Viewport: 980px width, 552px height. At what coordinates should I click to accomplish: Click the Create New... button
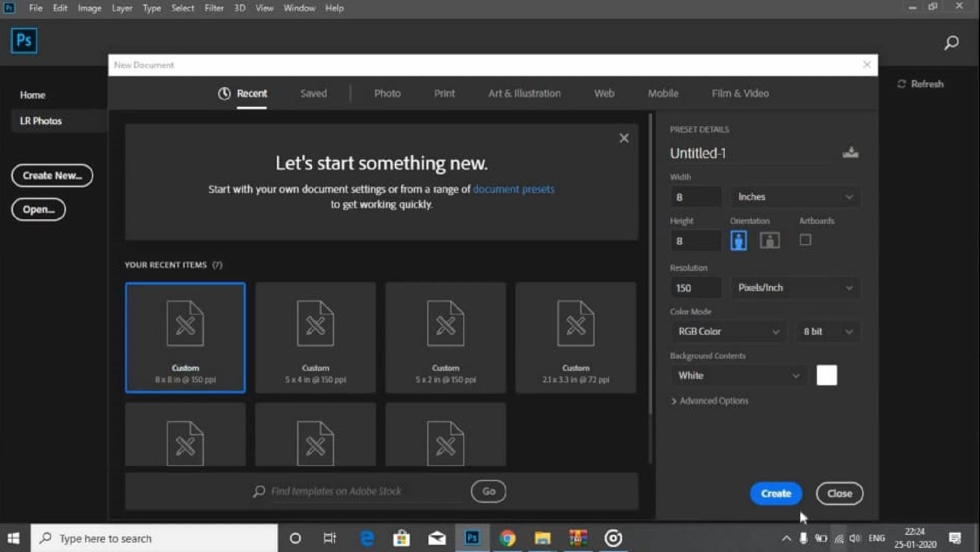[x=52, y=176]
